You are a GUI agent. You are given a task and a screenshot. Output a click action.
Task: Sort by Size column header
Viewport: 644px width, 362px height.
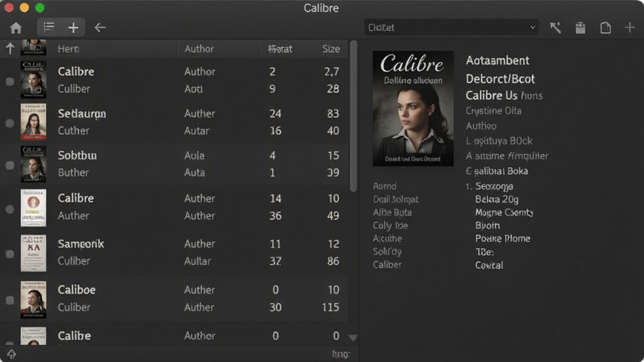331,49
